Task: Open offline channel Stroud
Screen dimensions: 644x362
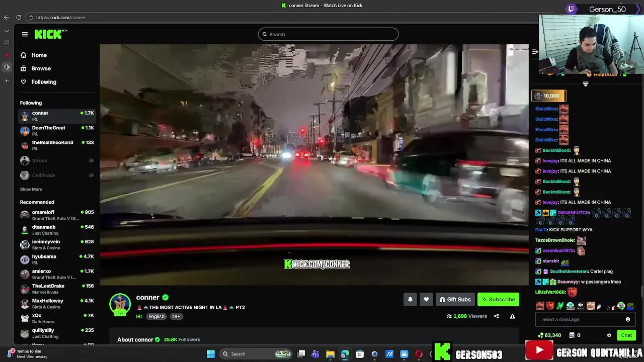Action: pos(57,160)
